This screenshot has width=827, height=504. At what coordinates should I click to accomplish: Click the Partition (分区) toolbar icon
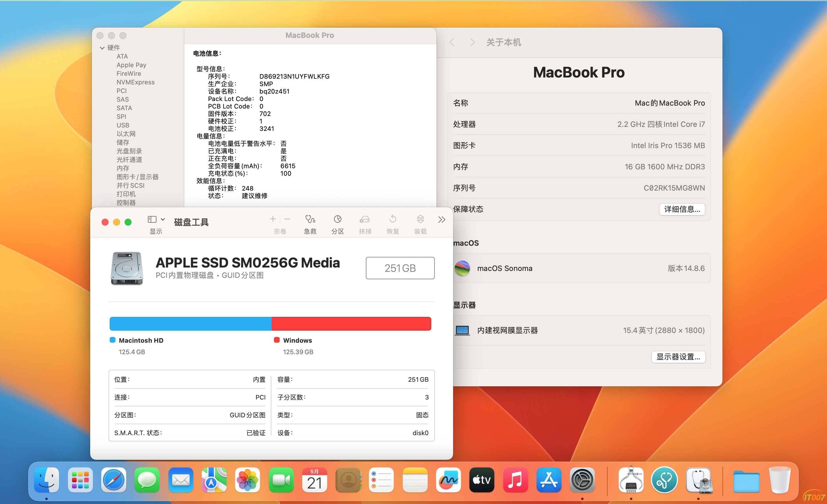click(x=338, y=220)
